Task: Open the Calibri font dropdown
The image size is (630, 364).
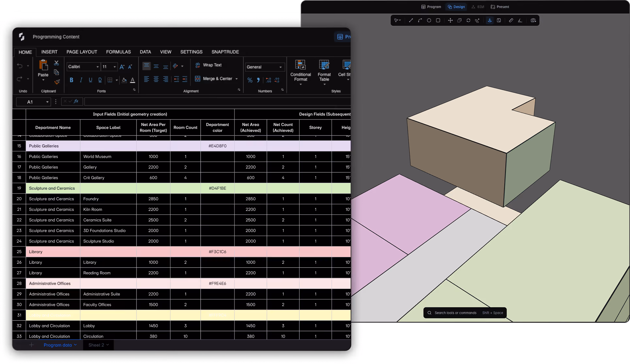Action: 83,67
